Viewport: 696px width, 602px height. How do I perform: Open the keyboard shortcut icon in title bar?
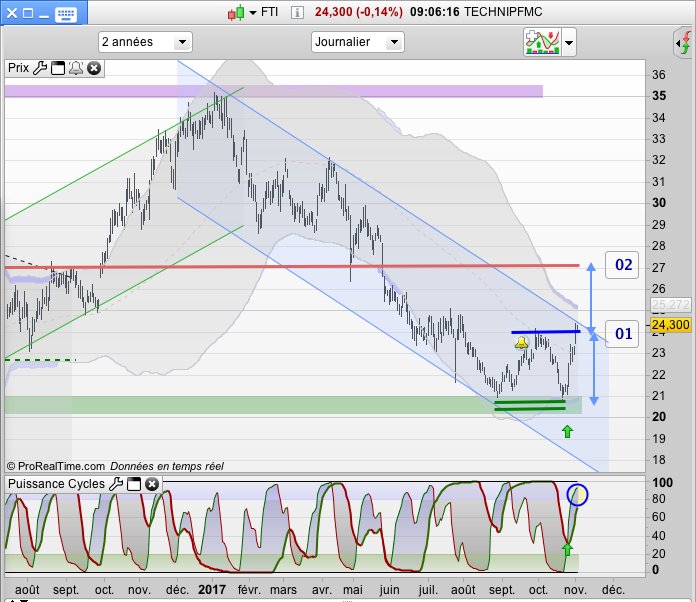66,13
